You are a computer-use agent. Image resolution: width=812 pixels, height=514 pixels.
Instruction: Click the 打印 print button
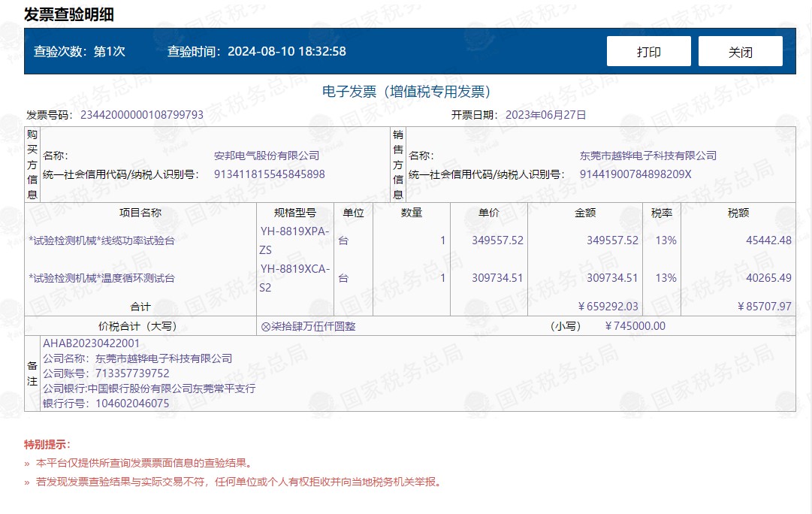(648, 51)
